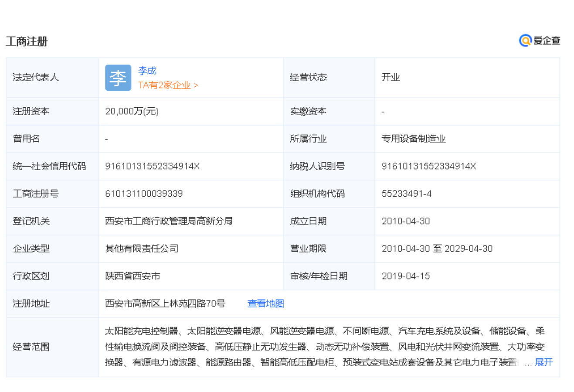Click the industry value 专用设备制造业
This screenshot has width=574, height=392.
point(413,139)
